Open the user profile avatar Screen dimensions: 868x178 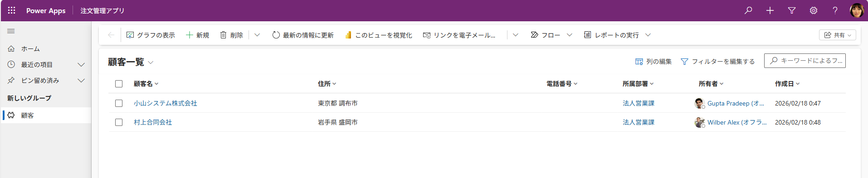pos(857,10)
